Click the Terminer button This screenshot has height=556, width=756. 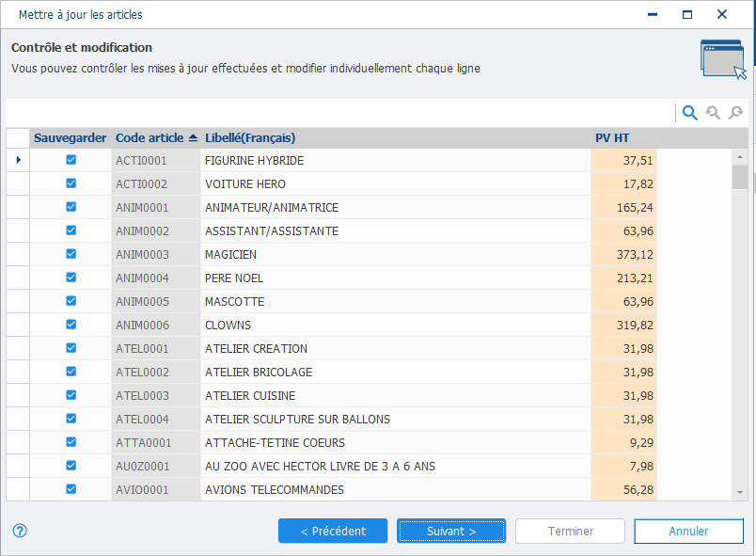[570, 531]
